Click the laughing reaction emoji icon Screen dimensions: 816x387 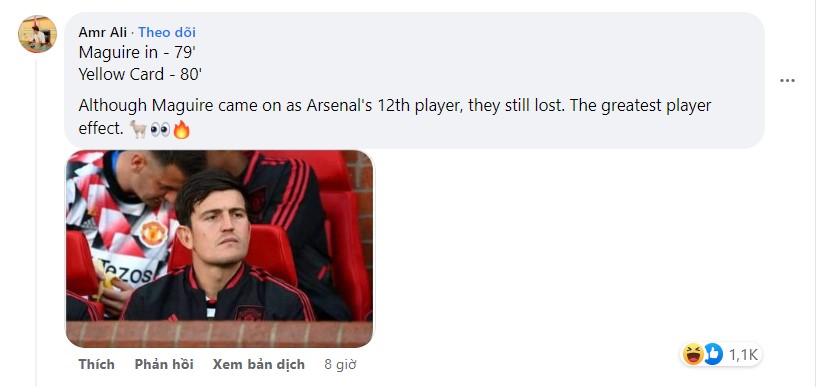click(694, 355)
